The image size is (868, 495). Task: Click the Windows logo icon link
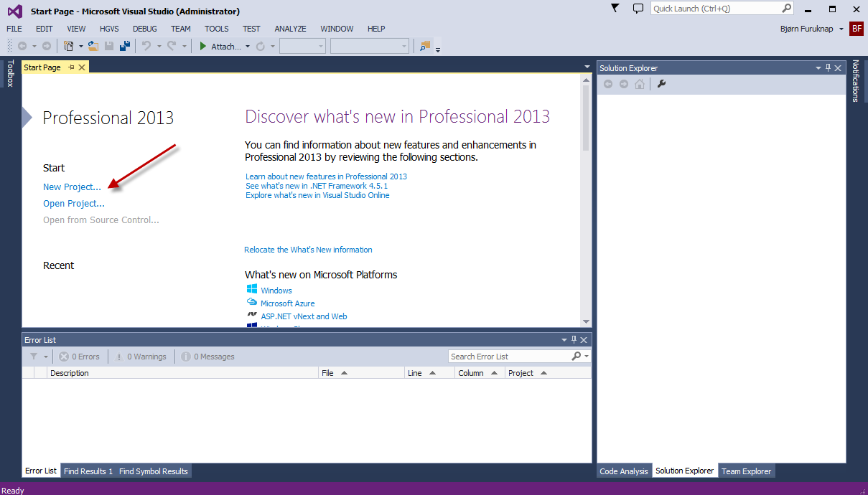click(252, 289)
